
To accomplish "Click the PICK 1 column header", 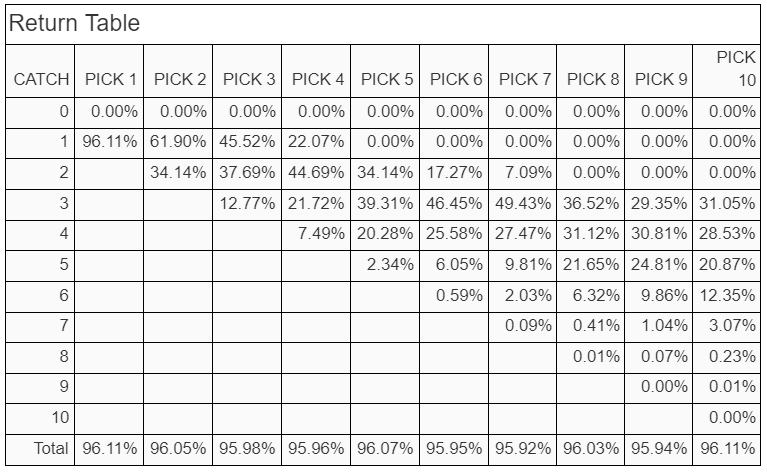I will (x=111, y=79).
